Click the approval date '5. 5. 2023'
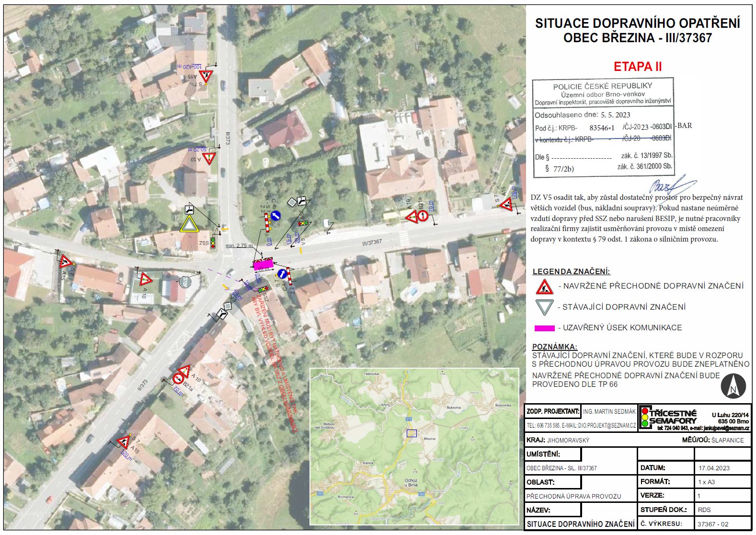Viewport: 756px width, 535px height. point(616,115)
